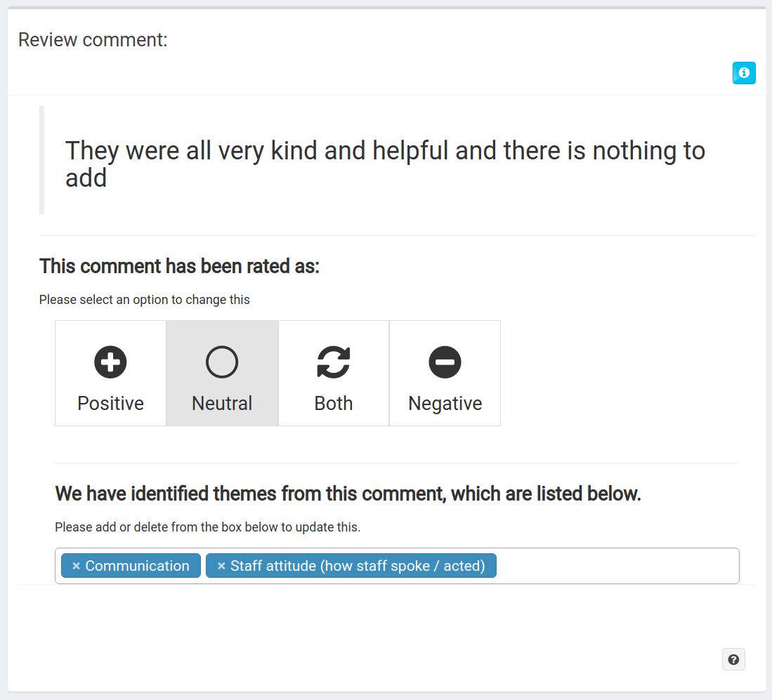Click 'Please select an option' hint text

point(144,300)
